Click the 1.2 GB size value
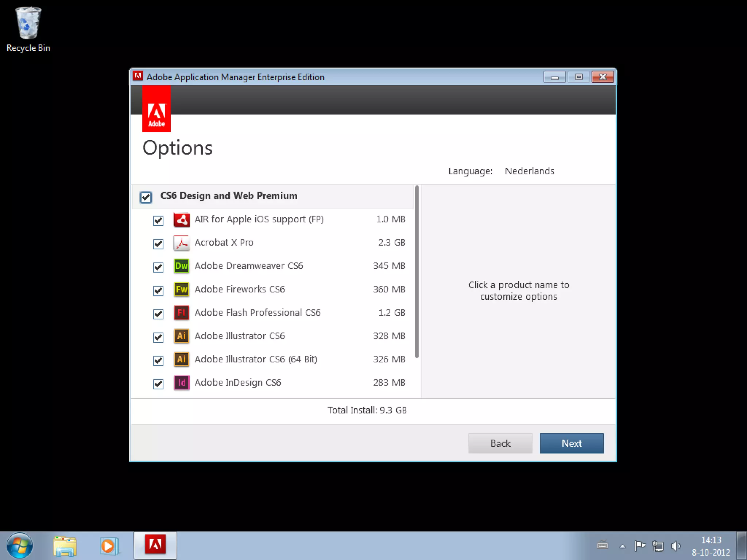 (392, 312)
